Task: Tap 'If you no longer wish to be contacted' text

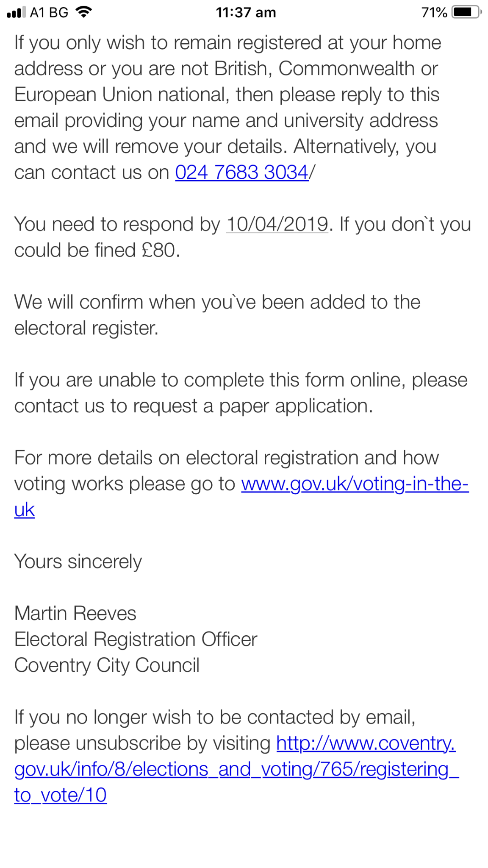Action: 214,717
